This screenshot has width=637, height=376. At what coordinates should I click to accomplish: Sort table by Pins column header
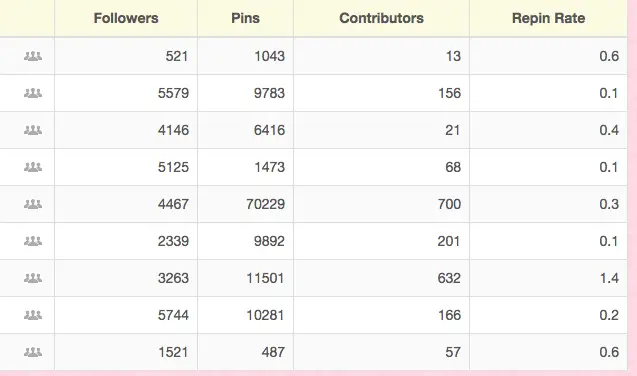tap(245, 18)
